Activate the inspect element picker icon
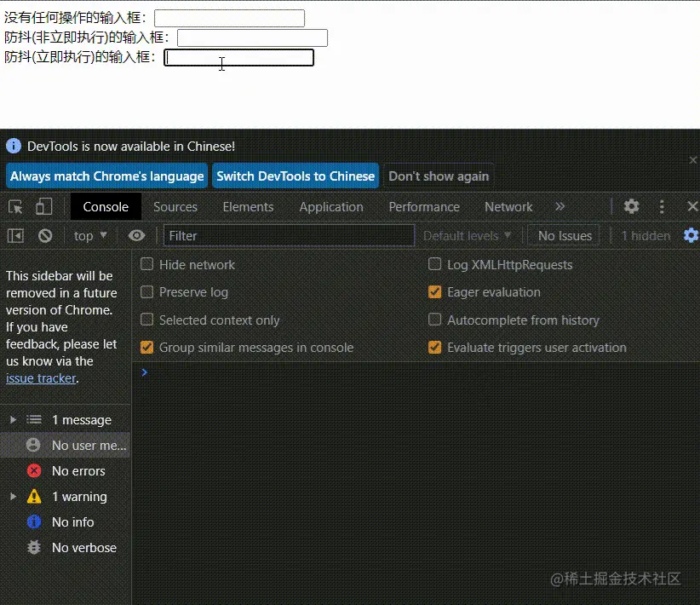The image size is (700, 605). pos(15,207)
